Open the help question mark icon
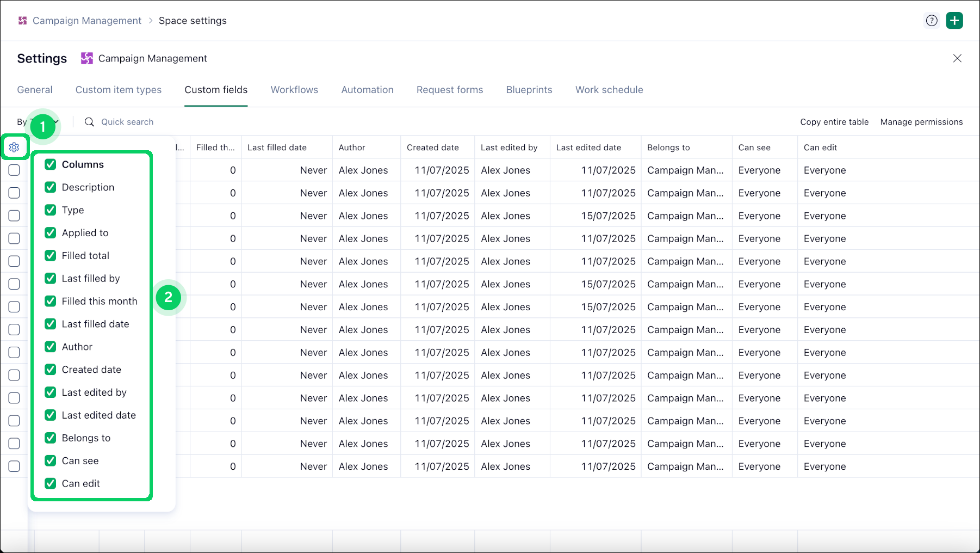 932,21
